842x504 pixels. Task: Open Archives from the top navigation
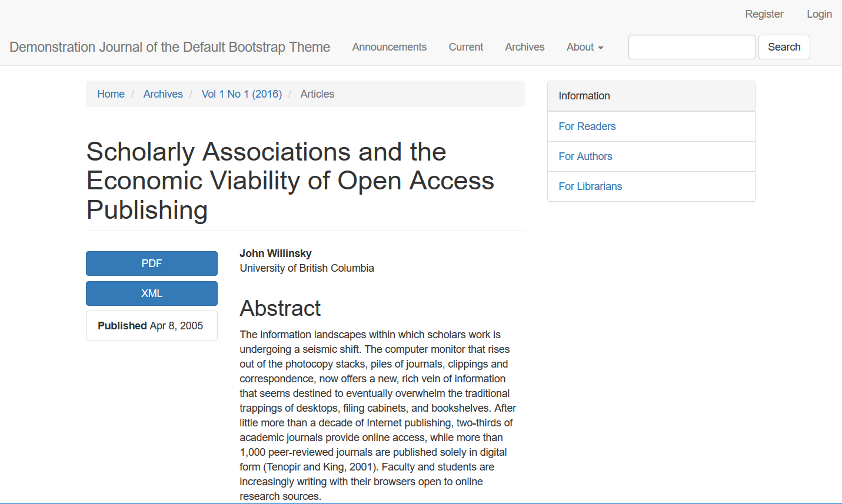524,47
